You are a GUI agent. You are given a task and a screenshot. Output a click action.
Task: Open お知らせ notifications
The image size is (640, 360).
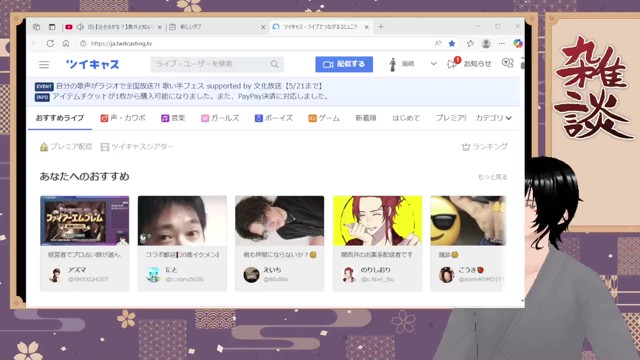pyautogui.click(x=469, y=64)
